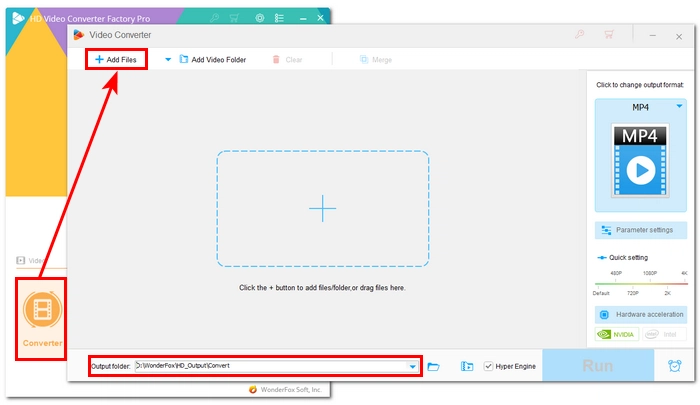This screenshot has height=405, width=700.
Task: Open the settings gear in HD Video Converter Factory Pro
Action: click(259, 18)
